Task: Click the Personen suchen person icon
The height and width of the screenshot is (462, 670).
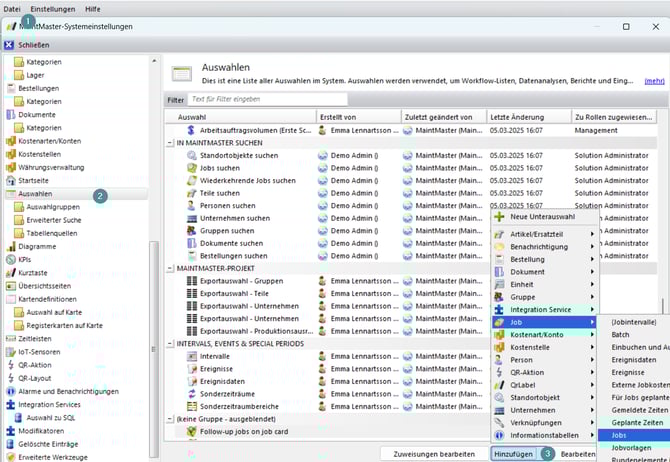Action: [x=192, y=205]
